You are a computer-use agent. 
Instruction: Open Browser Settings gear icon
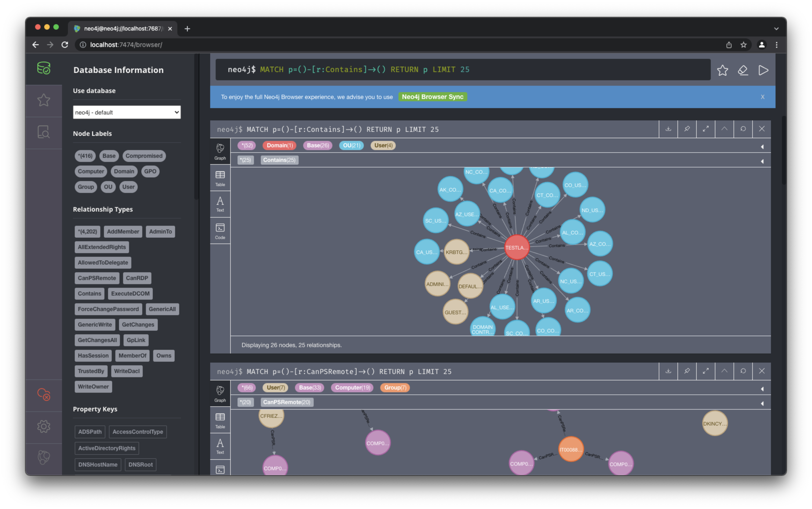(x=44, y=426)
